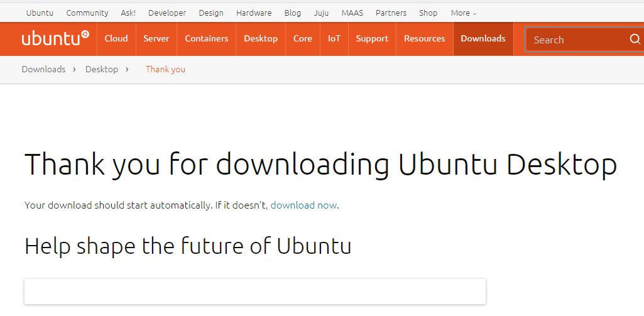Open the Community link in top bar
The image size is (644, 316).
click(x=87, y=13)
